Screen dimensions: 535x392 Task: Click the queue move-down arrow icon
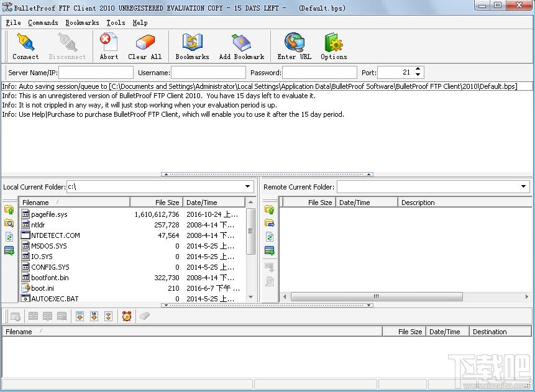pyautogui.click(x=80, y=316)
